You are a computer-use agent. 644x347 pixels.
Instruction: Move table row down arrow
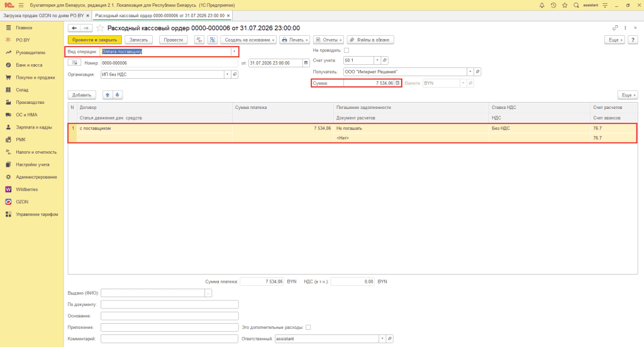pyautogui.click(x=117, y=95)
